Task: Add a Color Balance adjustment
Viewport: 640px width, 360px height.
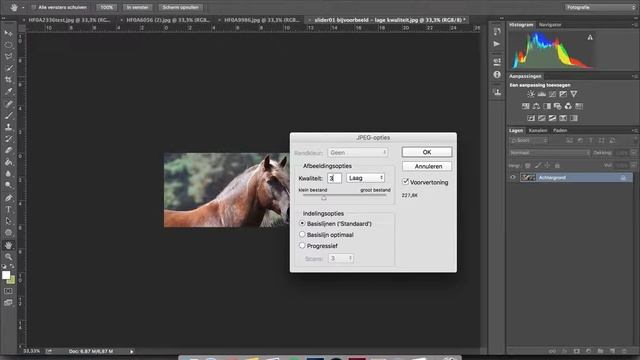Action: point(536,106)
